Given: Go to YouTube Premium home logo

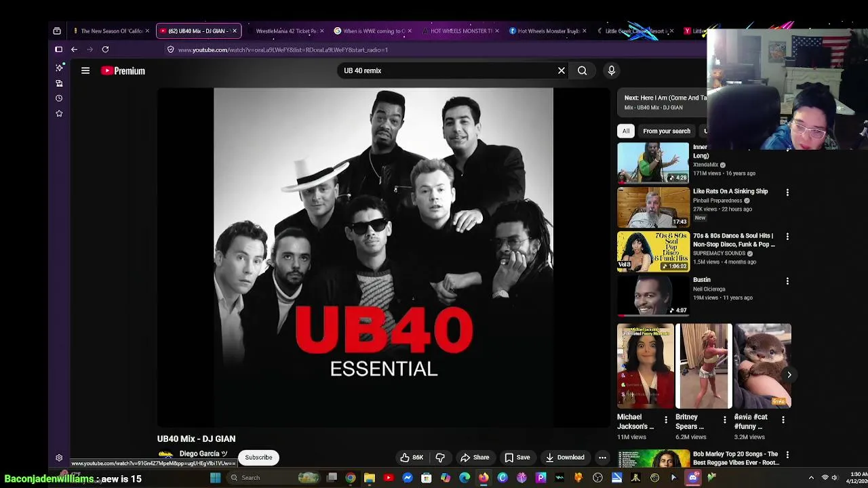Looking at the screenshot, I should tap(123, 70).
